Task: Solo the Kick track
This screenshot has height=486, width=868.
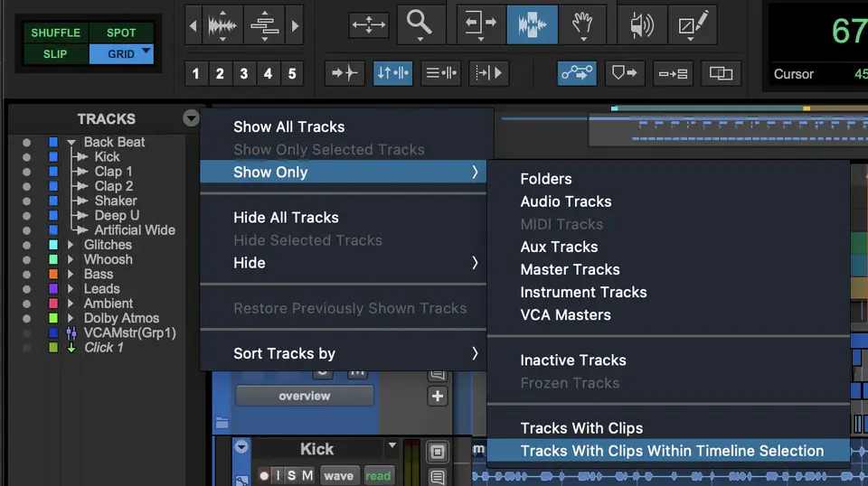Action: point(291,475)
